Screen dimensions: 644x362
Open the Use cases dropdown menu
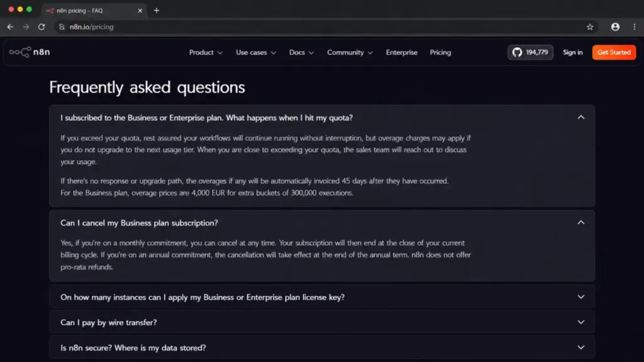(256, 53)
